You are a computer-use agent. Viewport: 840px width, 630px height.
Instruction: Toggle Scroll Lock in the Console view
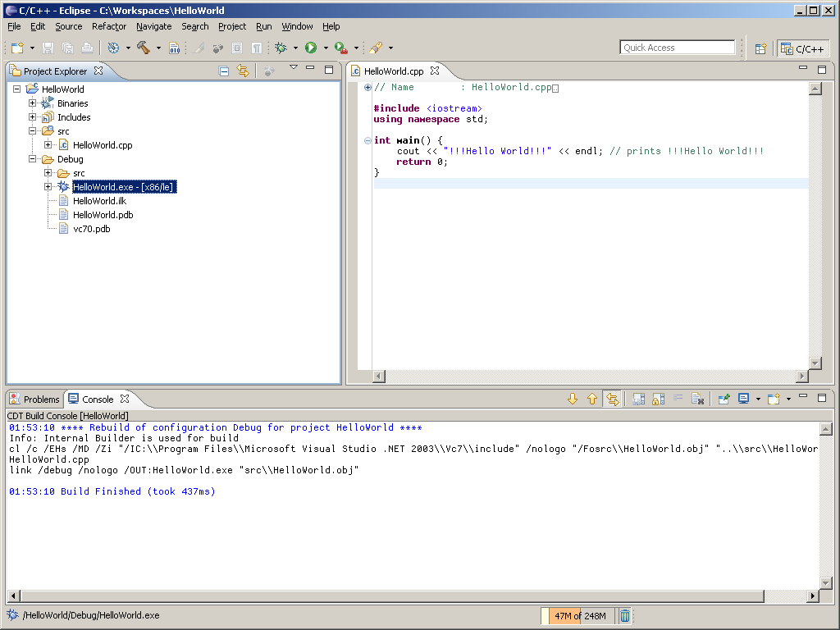pyautogui.click(x=659, y=399)
